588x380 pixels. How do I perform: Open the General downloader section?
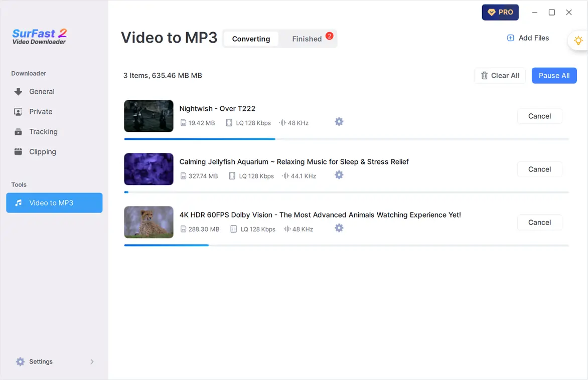click(54, 91)
